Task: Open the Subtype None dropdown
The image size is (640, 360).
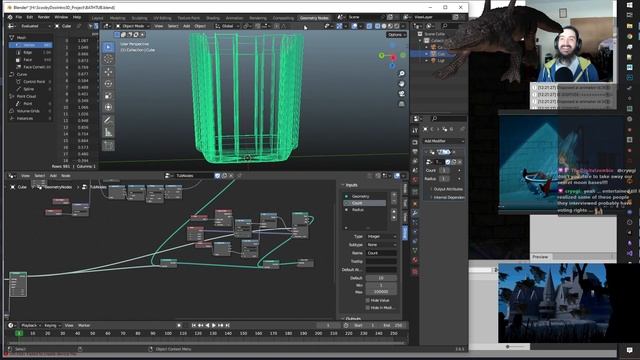Action: click(x=381, y=245)
